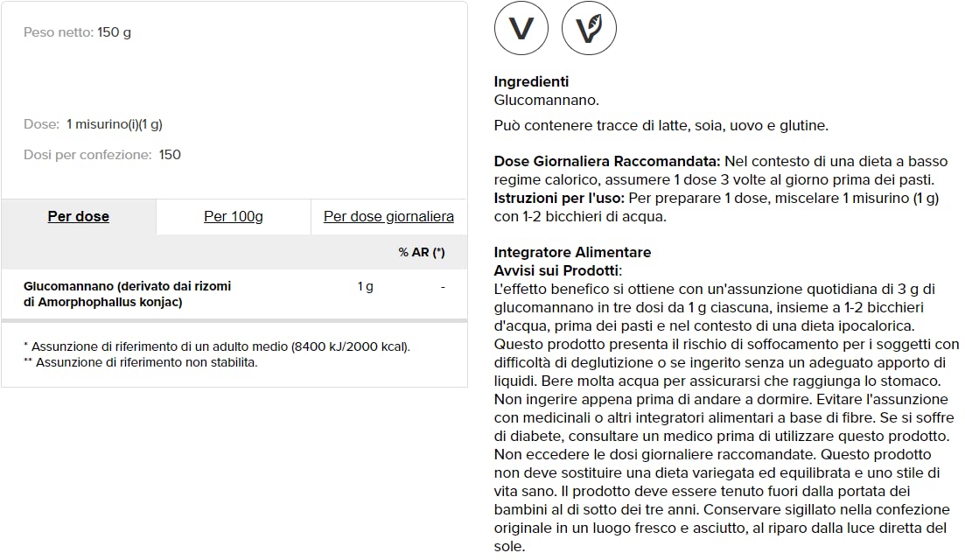Click the Avvisi sui Prodotti heading

557,270
